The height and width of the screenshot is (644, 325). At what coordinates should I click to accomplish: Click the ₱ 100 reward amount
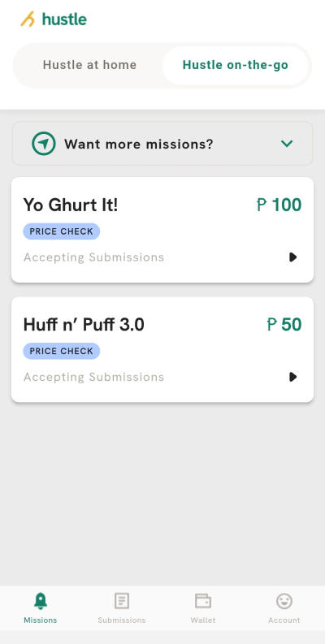click(279, 205)
